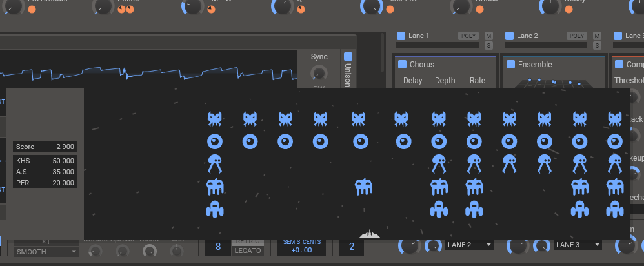Click the first eyeball invader in second row
This screenshot has width=644, height=266.
215,141
